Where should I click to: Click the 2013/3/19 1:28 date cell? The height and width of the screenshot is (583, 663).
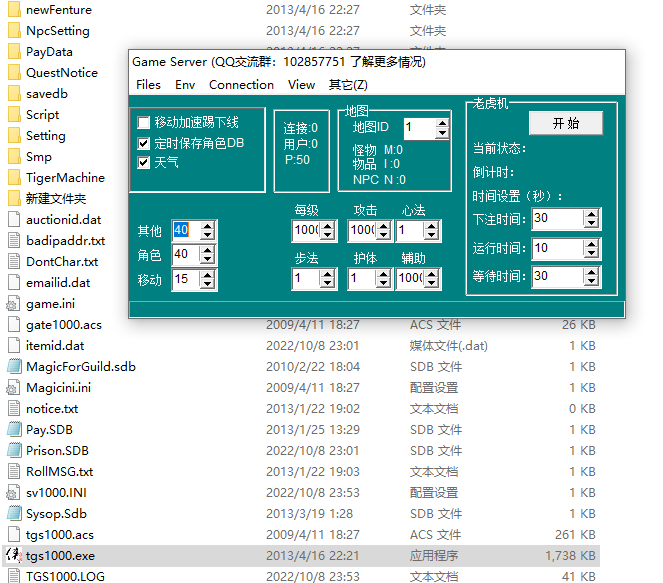tap(310, 513)
